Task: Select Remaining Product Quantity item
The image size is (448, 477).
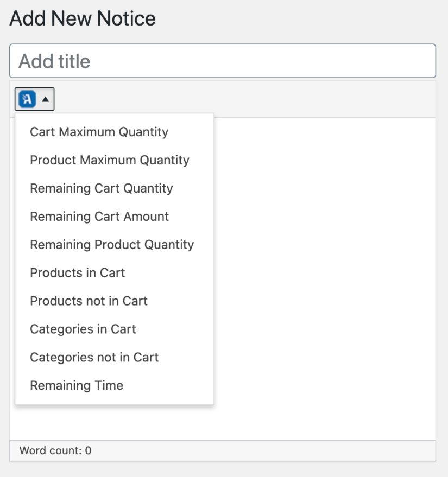Action: 111,245
